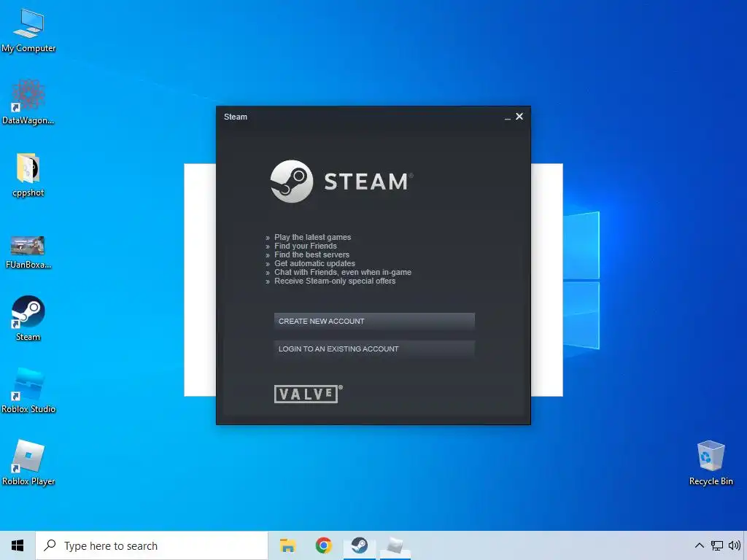The image size is (747, 560).
Task: Click 'Receive Steam-only special offers' text
Action: [x=335, y=281]
